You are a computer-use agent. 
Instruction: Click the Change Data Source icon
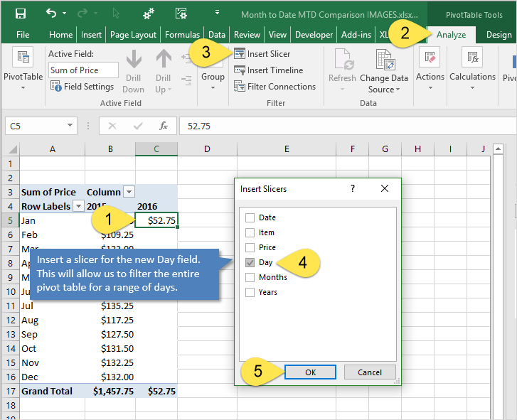point(385,60)
